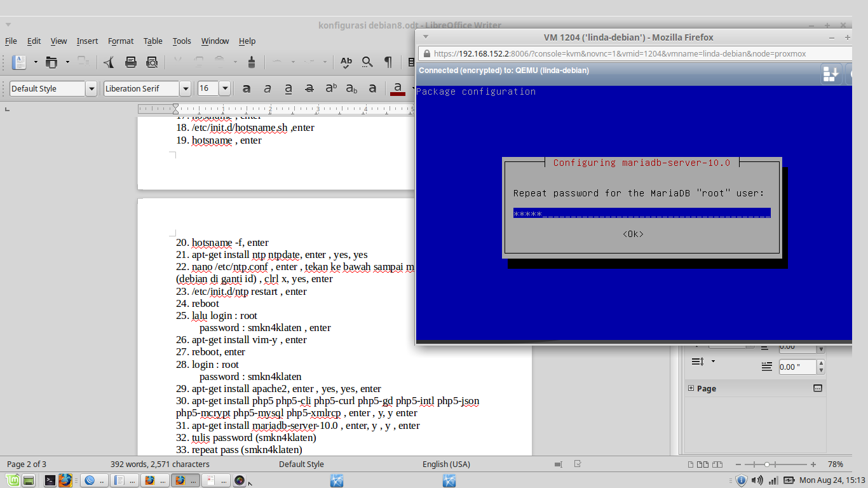Click the Page 2 of 3 status field
Screen dimensions: 868x488
(x=27, y=464)
